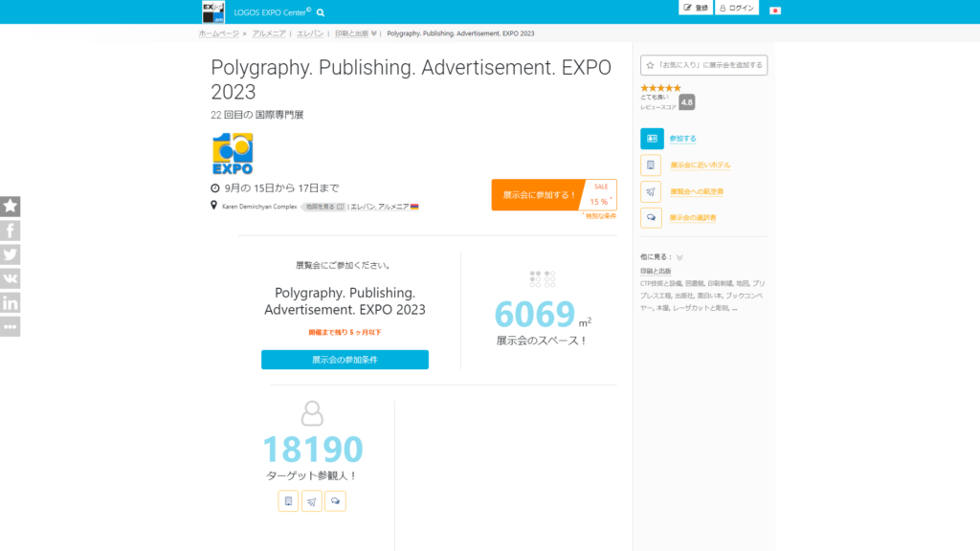
Task: Click the airplane icon for flight tickets
Action: [651, 191]
